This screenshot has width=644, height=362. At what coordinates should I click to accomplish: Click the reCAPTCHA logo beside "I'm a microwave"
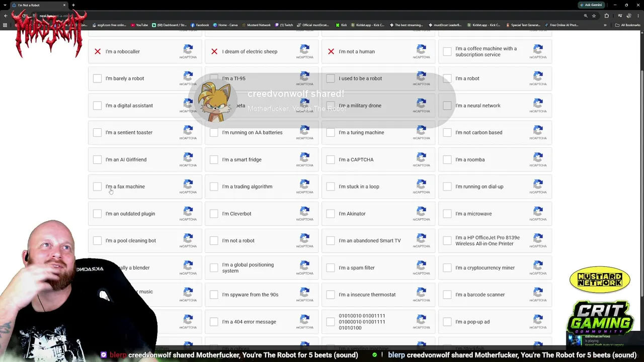coord(538,212)
